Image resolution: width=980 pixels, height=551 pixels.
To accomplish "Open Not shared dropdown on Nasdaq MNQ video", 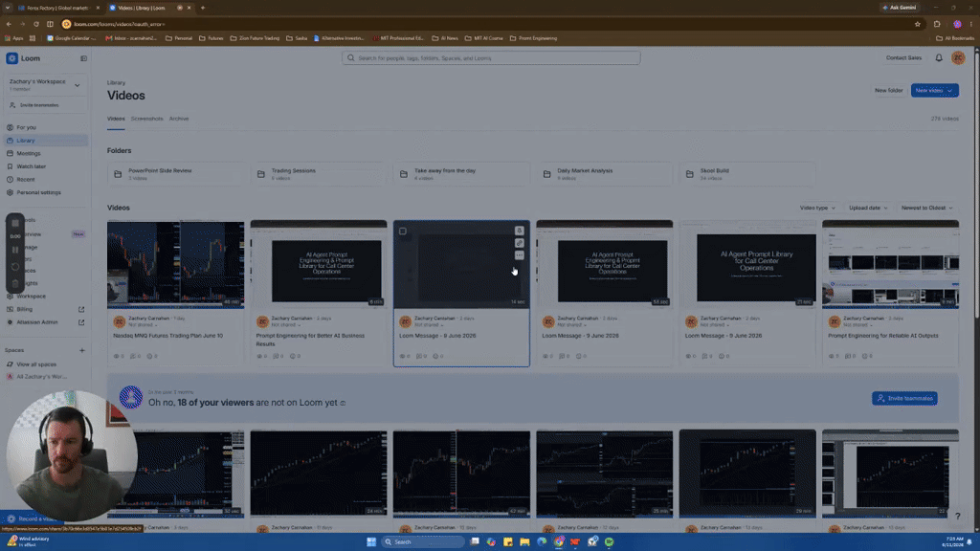I will click(x=142, y=325).
